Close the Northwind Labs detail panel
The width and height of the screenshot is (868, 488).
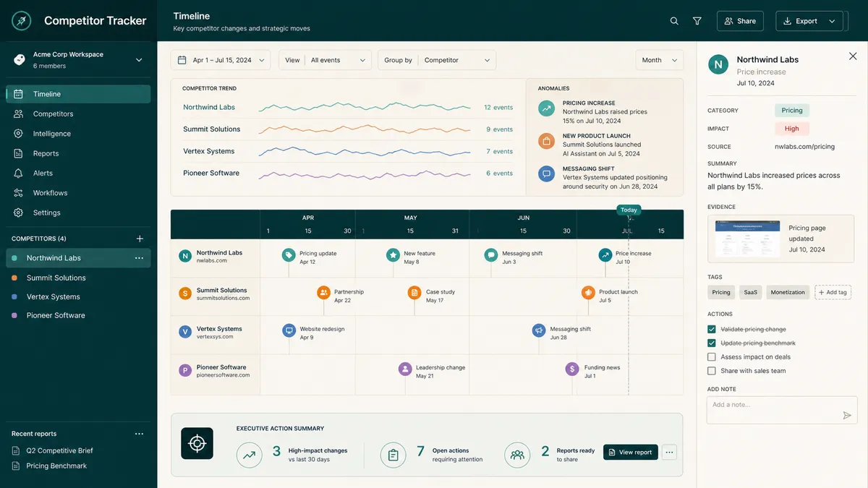853,56
